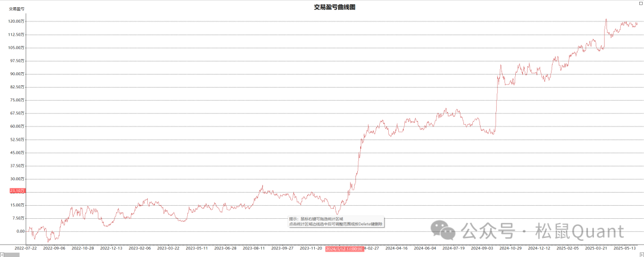The image size is (644, 257).
Task: Select the 2025-05-13 date label
Action: click(x=624, y=248)
